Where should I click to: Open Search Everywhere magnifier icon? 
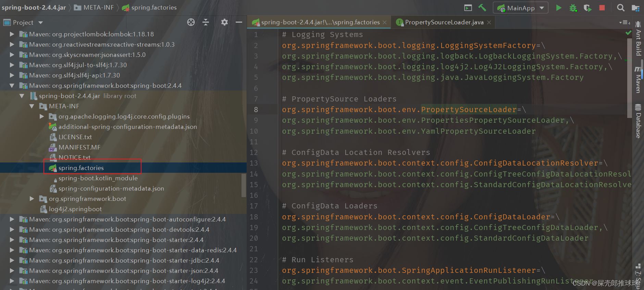click(x=621, y=8)
